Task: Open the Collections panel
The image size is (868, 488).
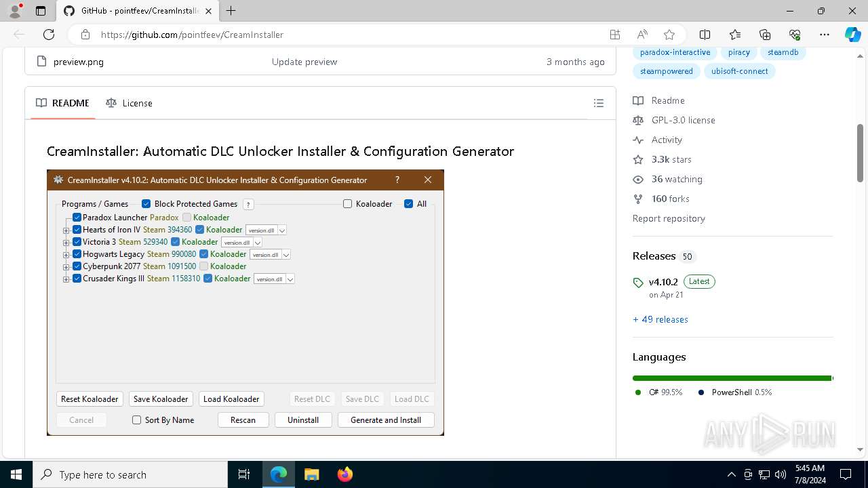Action: click(x=765, y=35)
